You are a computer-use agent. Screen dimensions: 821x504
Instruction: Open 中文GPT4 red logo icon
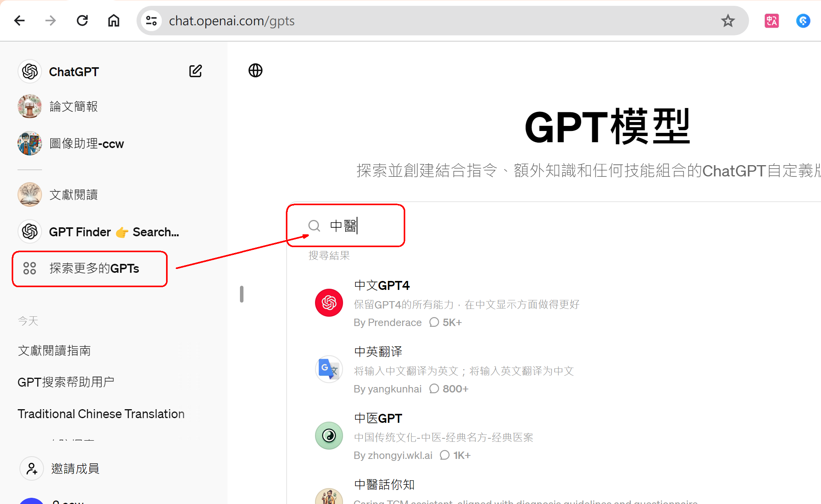329,303
